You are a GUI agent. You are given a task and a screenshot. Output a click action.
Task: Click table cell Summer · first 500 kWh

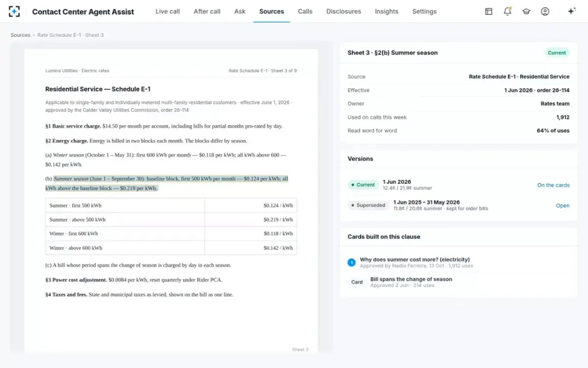[x=125, y=206]
